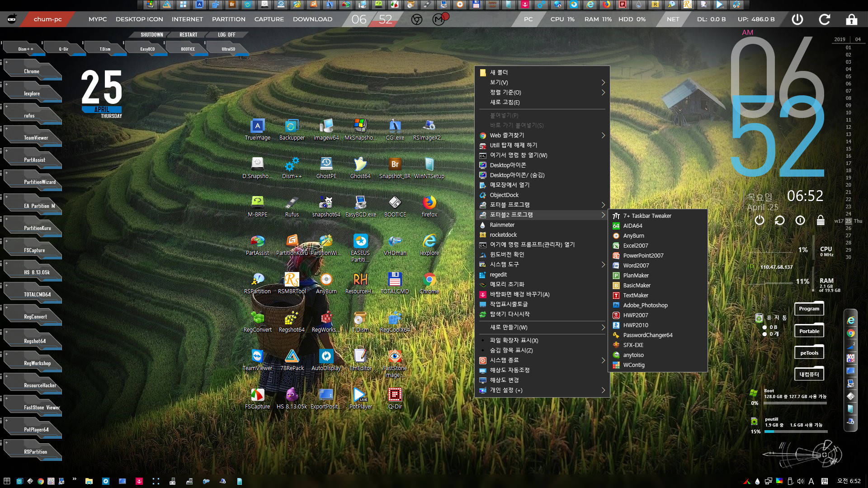This screenshot has height=488, width=868.
Task: Open the Backupper desktop icon
Action: pyautogui.click(x=292, y=129)
